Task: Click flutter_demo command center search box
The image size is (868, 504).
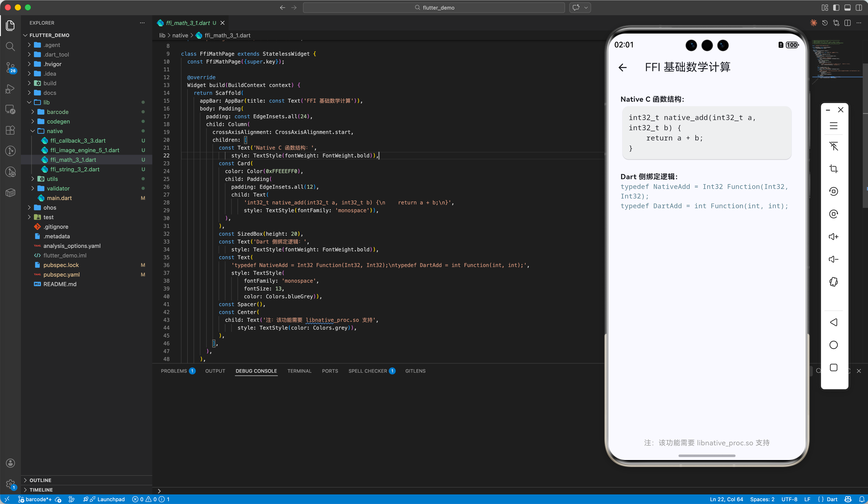Action: coord(434,8)
